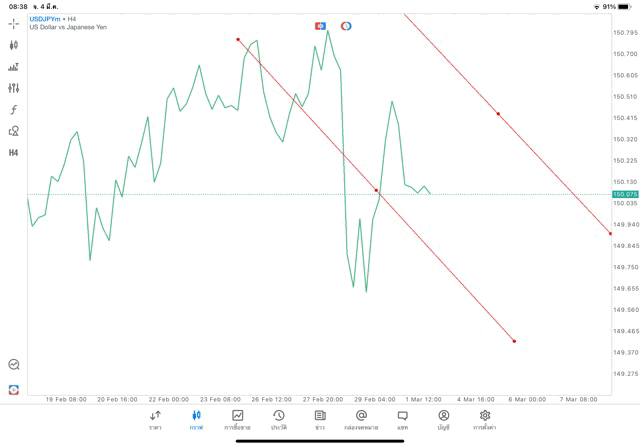Tap current price label 150.075
Image resolution: width=640 pixels, height=447 pixels.
(x=625, y=194)
